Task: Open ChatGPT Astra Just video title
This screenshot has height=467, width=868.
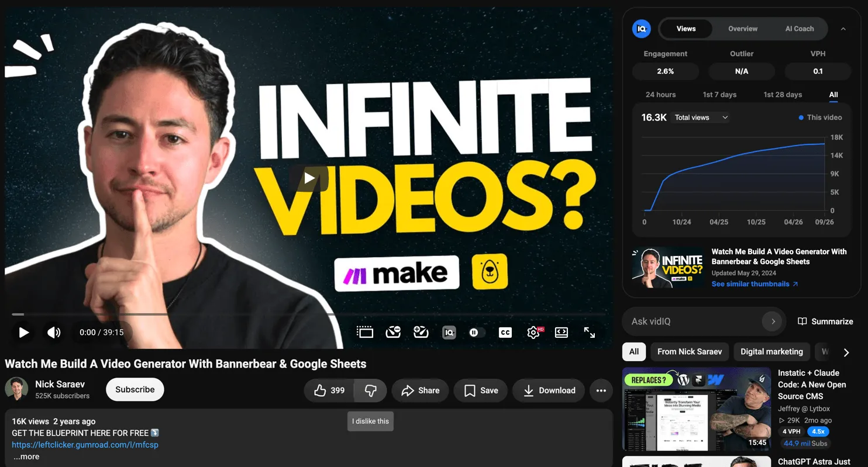Action: click(814, 462)
